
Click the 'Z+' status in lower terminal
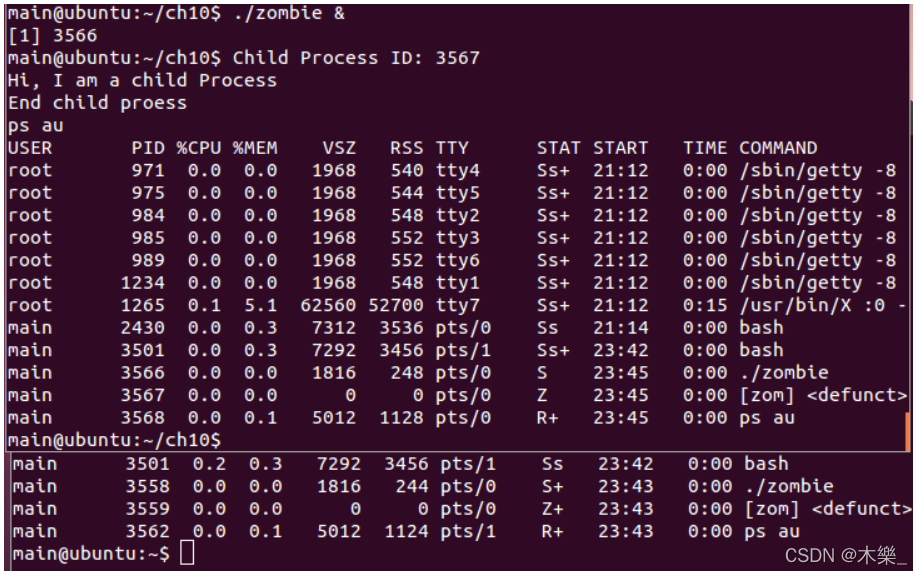tap(553, 508)
